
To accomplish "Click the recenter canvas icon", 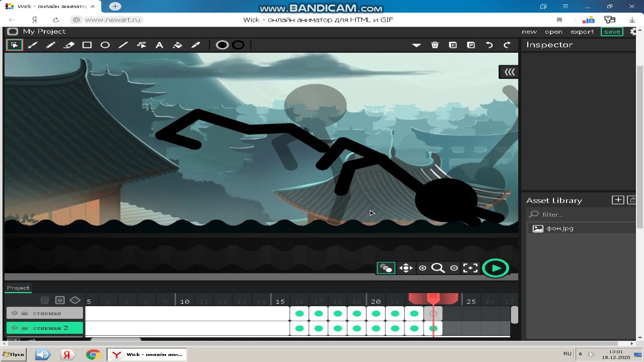I will coord(470,268).
